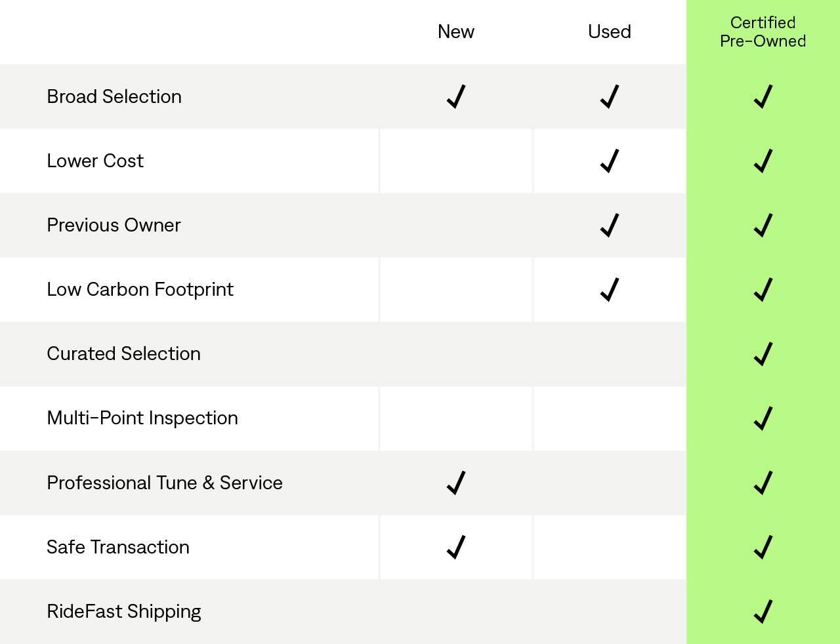Click the Used checkmark for Lower Cost

point(610,161)
